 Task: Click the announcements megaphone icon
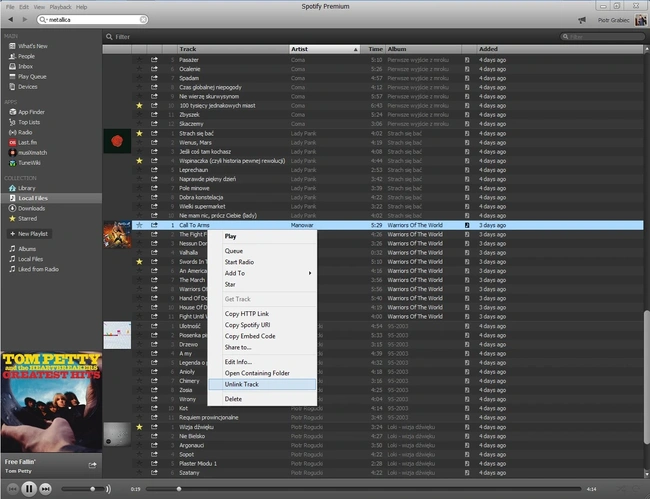tap(582, 20)
